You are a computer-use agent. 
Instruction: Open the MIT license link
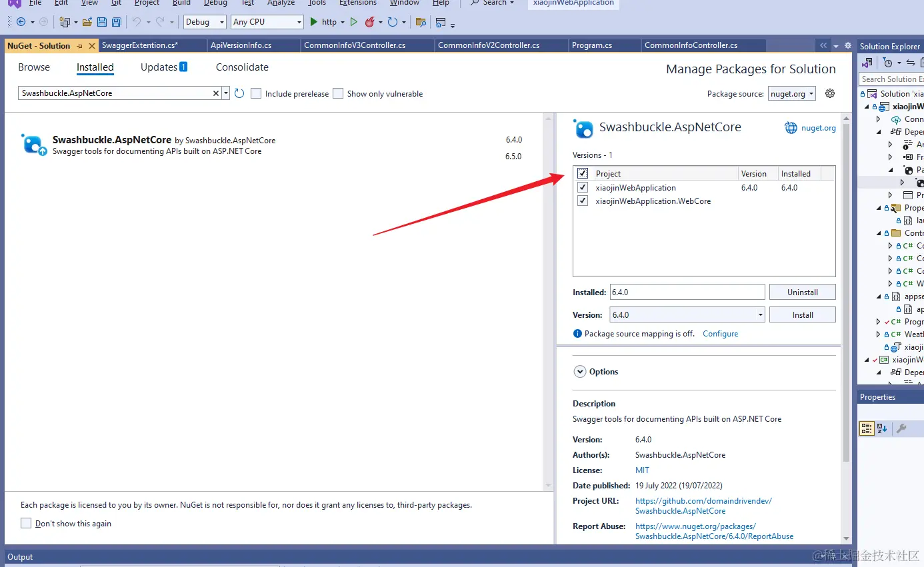(642, 470)
